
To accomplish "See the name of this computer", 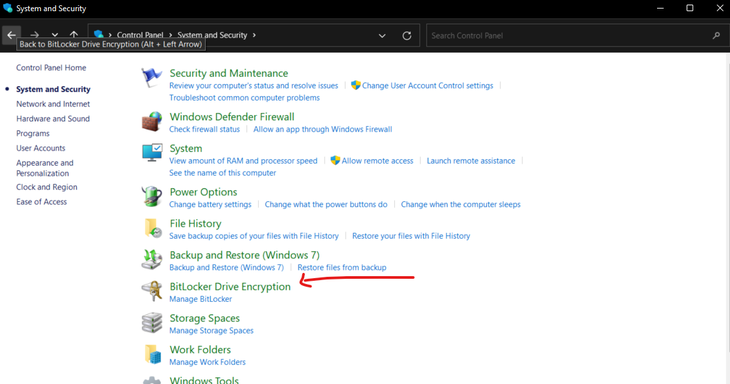I will (223, 173).
